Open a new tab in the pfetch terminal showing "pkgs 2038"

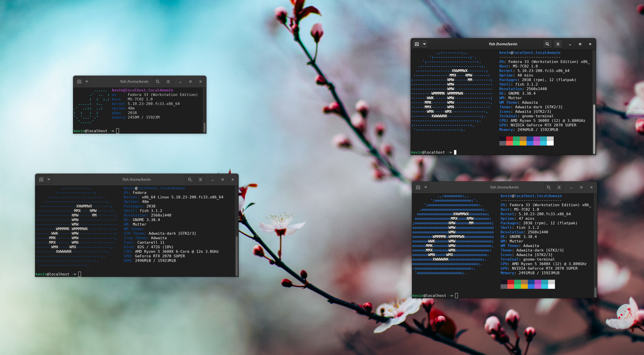[x=79, y=82]
